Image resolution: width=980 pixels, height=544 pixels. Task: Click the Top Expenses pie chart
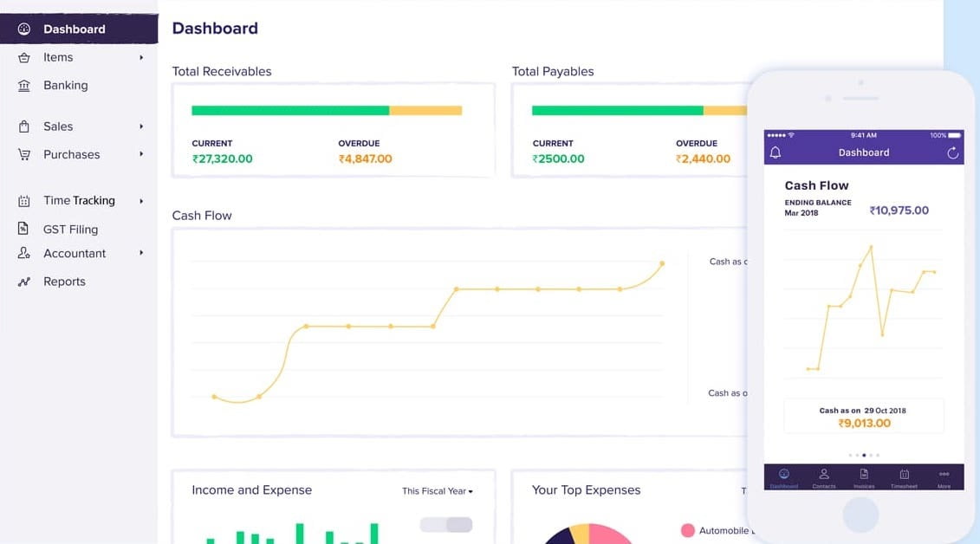point(587,534)
